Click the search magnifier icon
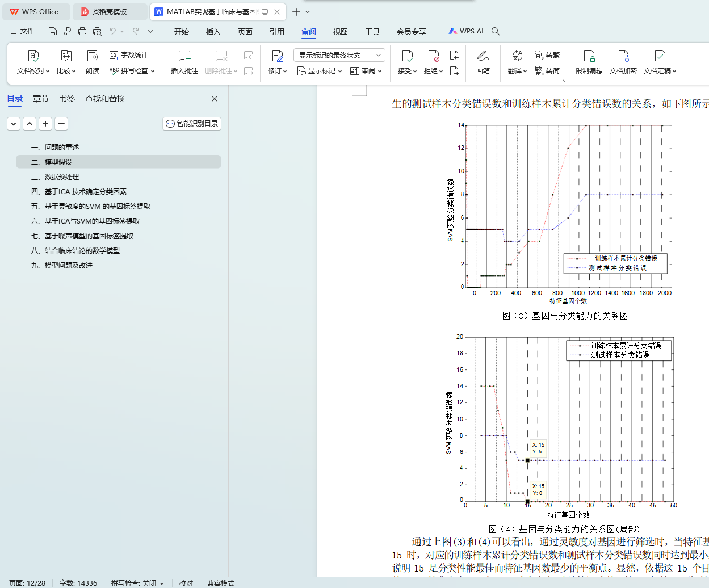This screenshot has height=588, width=709. [496, 31]
